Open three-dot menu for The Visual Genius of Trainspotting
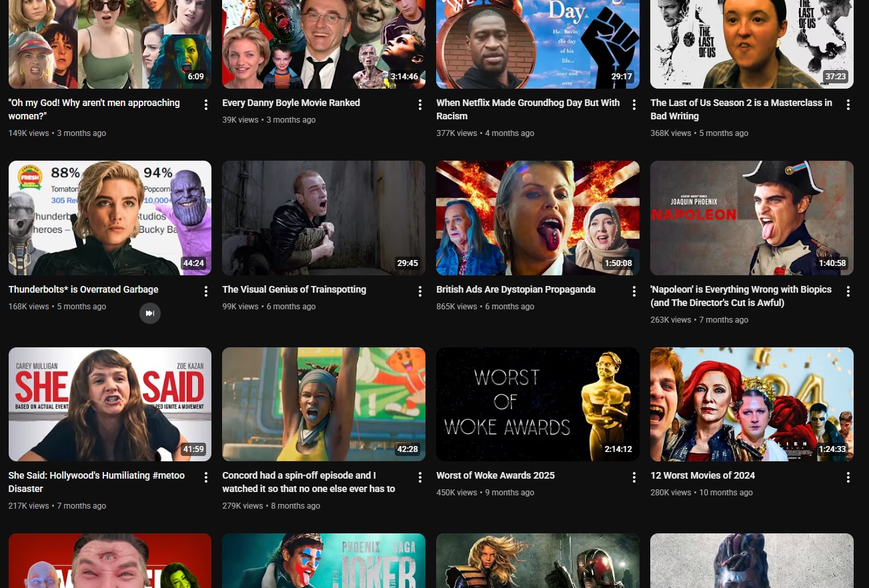 tap(420, 291)
